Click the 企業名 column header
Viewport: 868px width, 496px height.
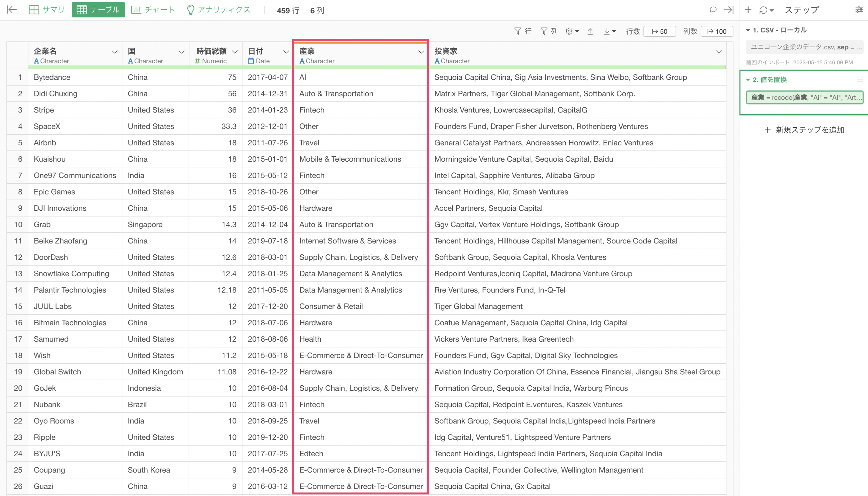75,55
